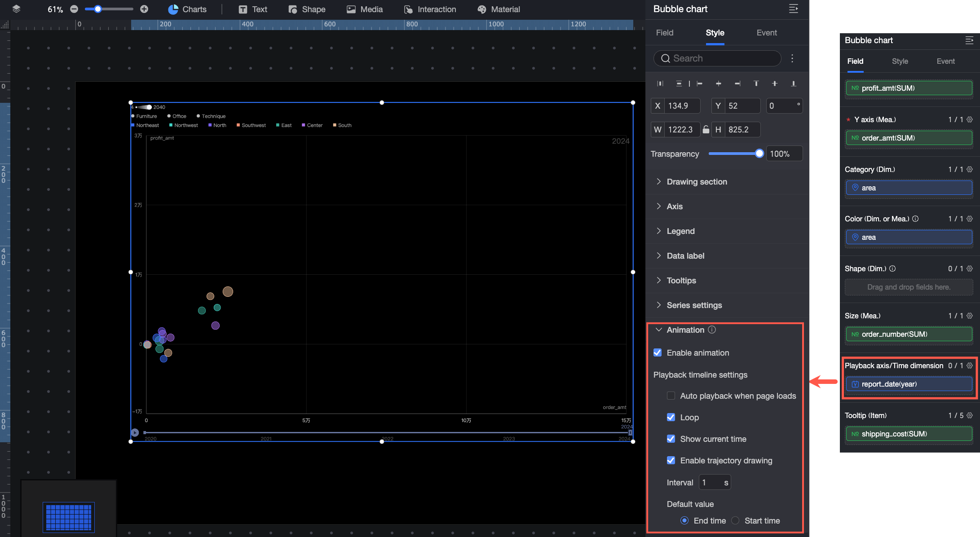
Task: Collapse the Animation section
Action: point(659,330)
